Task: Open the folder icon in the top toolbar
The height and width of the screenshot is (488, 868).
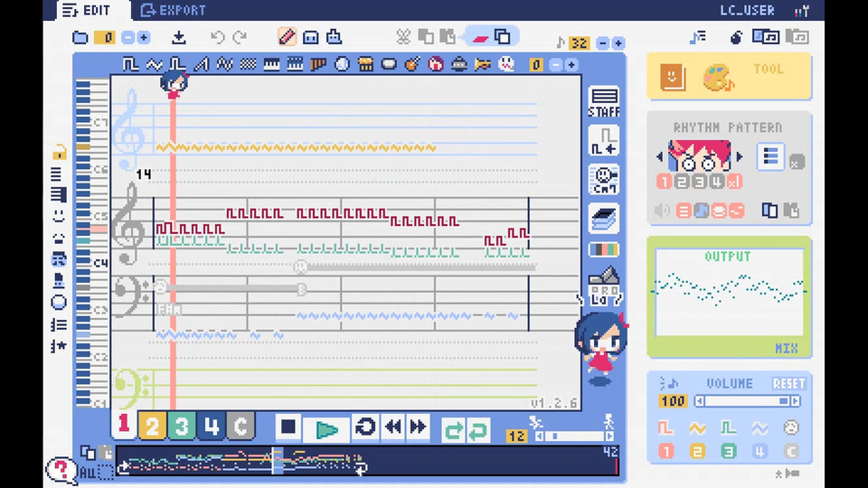Action: (80, 37)
